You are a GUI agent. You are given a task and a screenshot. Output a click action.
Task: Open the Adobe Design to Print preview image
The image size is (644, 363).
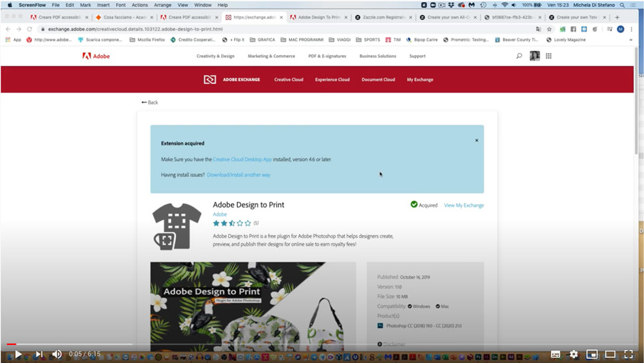(253, 306)
